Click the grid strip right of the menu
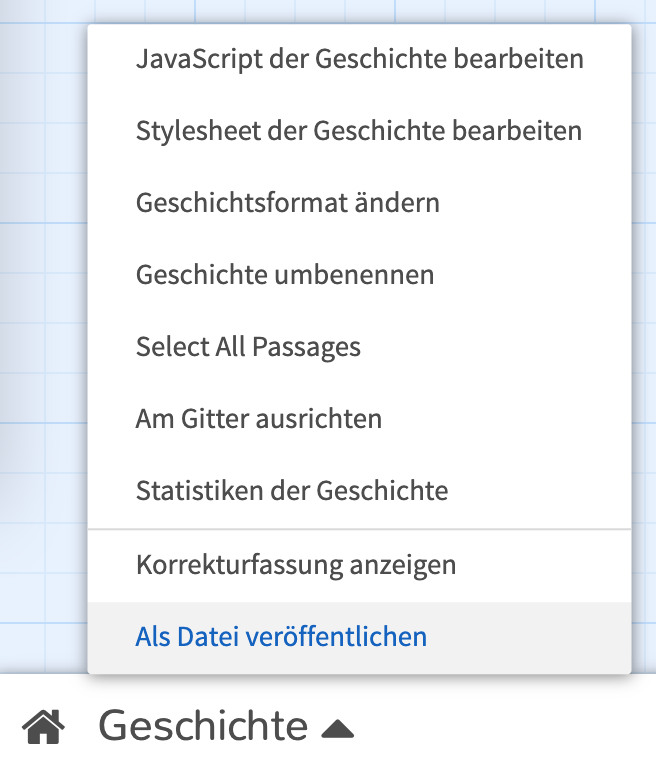Viewport: 656px width, 770px height. tap(644, 344)
